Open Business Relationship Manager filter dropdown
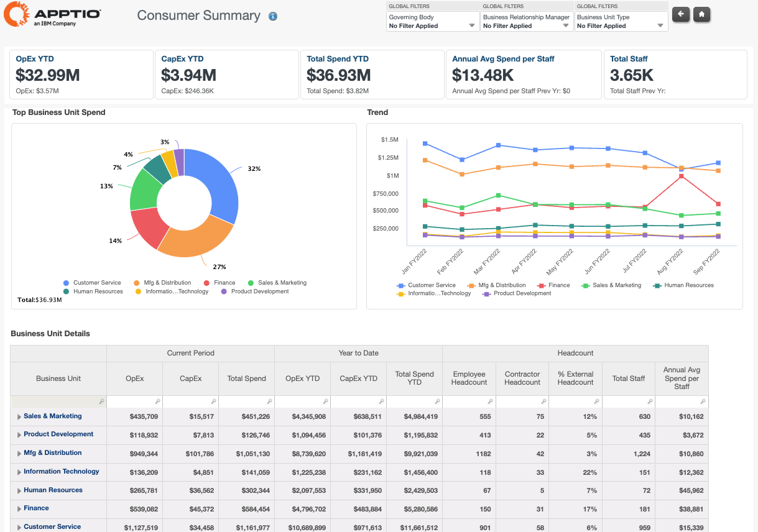The height and width of the screenshot is (532, 758). 527,22
